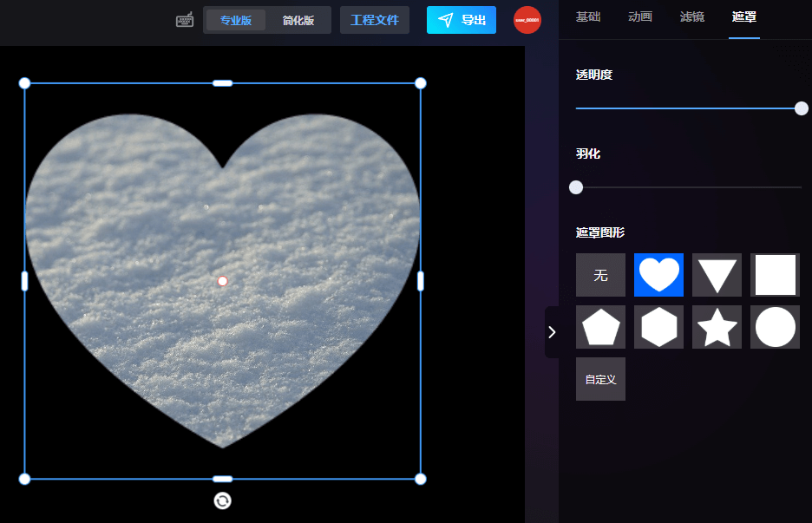Select 无 to remove the mask
Screen dimensions: 812x523
(600, 275)
